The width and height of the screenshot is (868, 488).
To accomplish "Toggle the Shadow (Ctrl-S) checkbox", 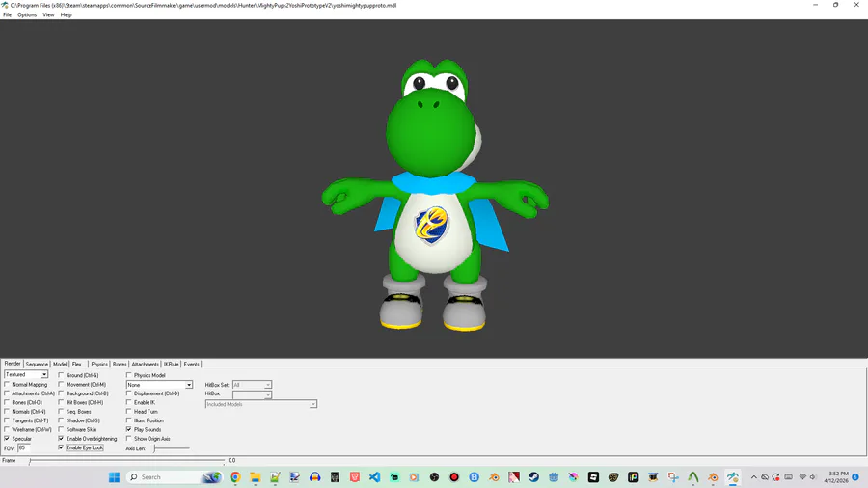I will 61,420.
